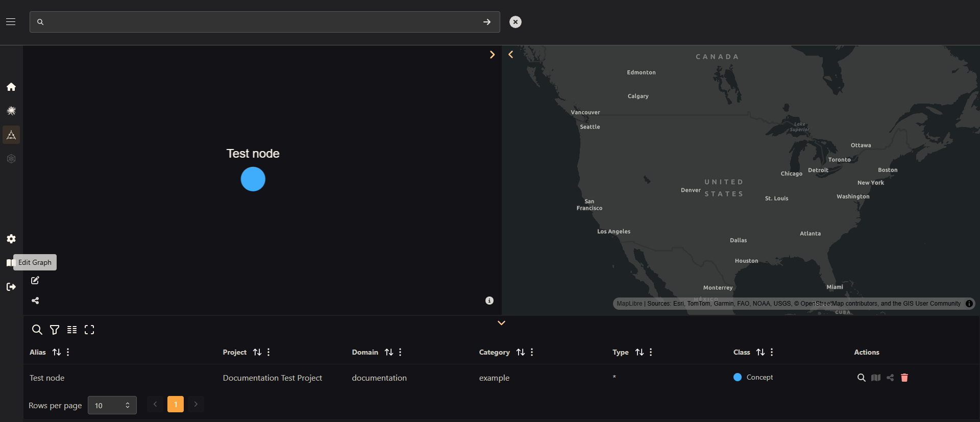980x422 pixels.
Task: Sort by Domain column
Action: pos(389,352)
